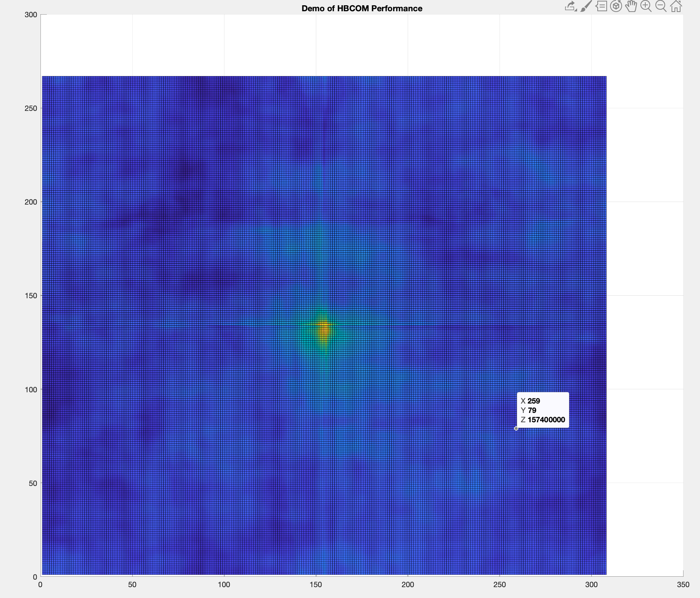The image size is (700, 598).
Task: Click the y-axis tick label 250
Action: [x=31, y=108]
